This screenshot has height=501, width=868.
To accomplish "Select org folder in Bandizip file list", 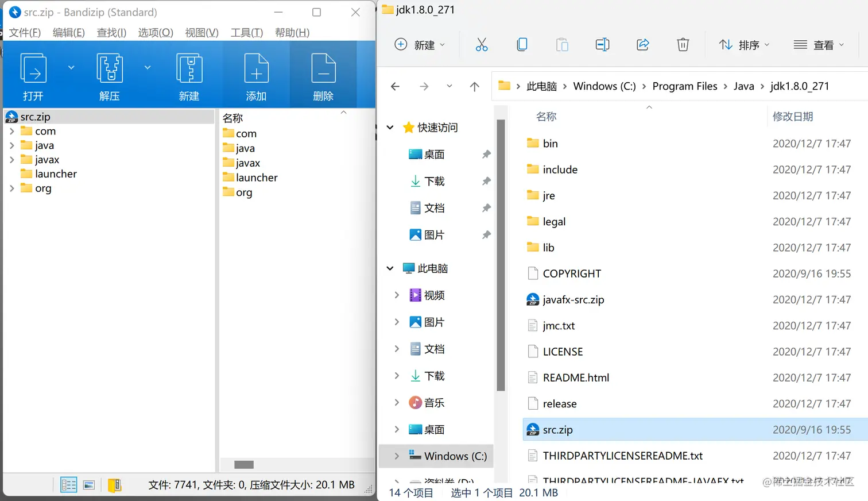I will [238, 192].
